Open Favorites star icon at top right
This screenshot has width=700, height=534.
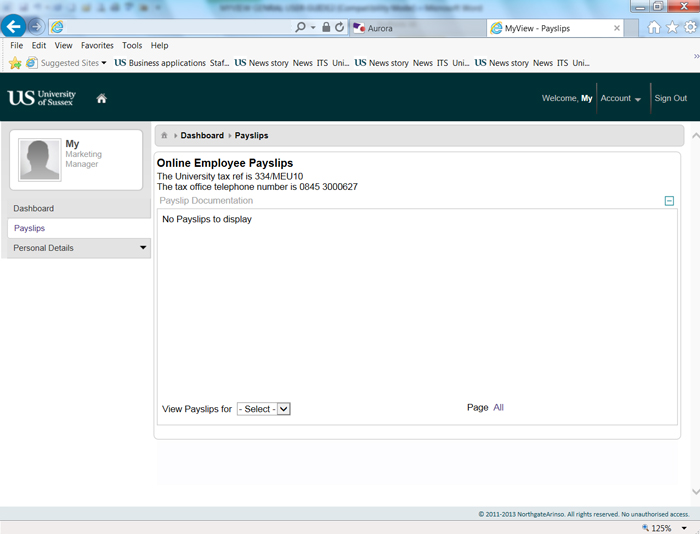pyautogui.click(x=672, y=28)
